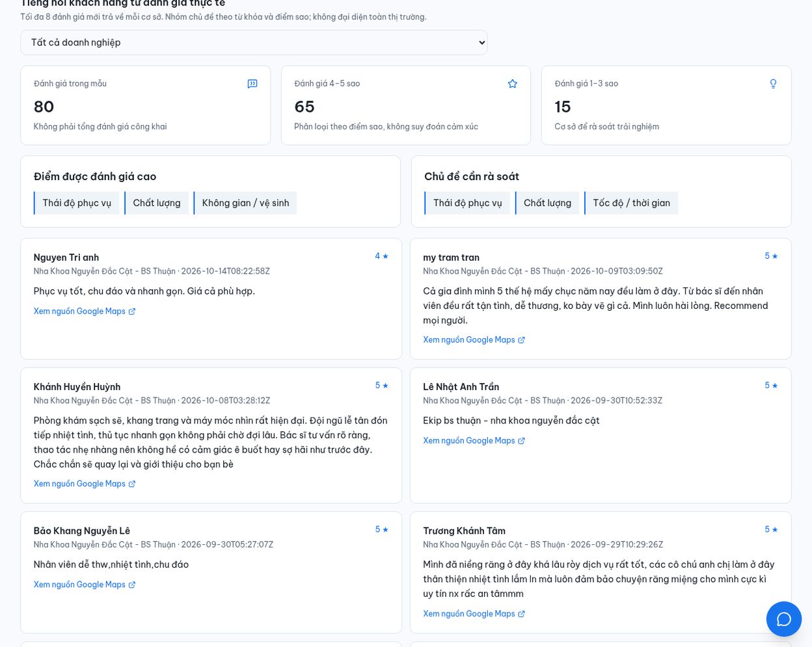Click the my tram tran reviewer name
812x647 pixels.
point(451,257)
